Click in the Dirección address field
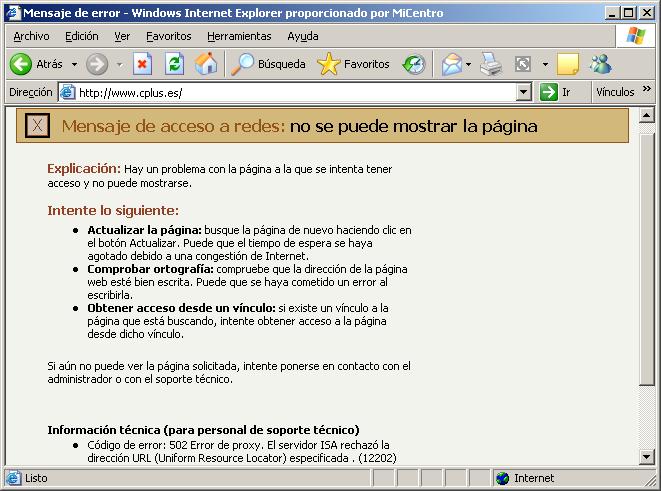The width and height of the screenshot is (661, 491). pos(290,92)
